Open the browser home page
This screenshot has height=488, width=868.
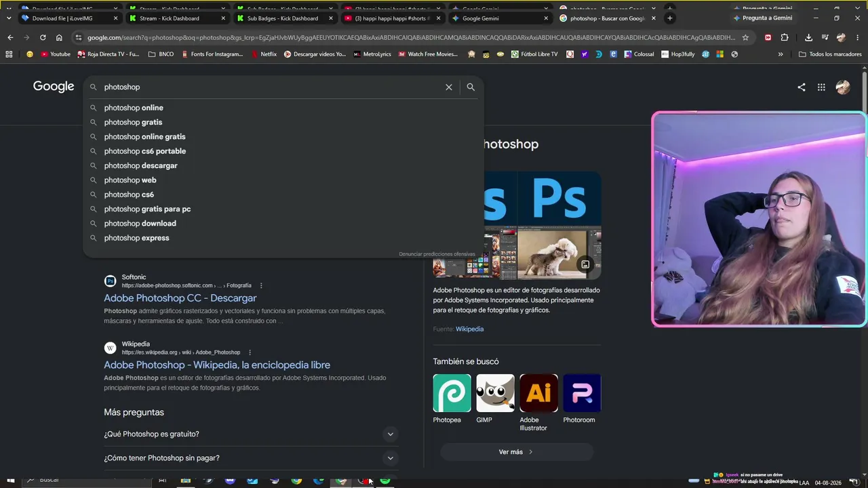point(59,37)
